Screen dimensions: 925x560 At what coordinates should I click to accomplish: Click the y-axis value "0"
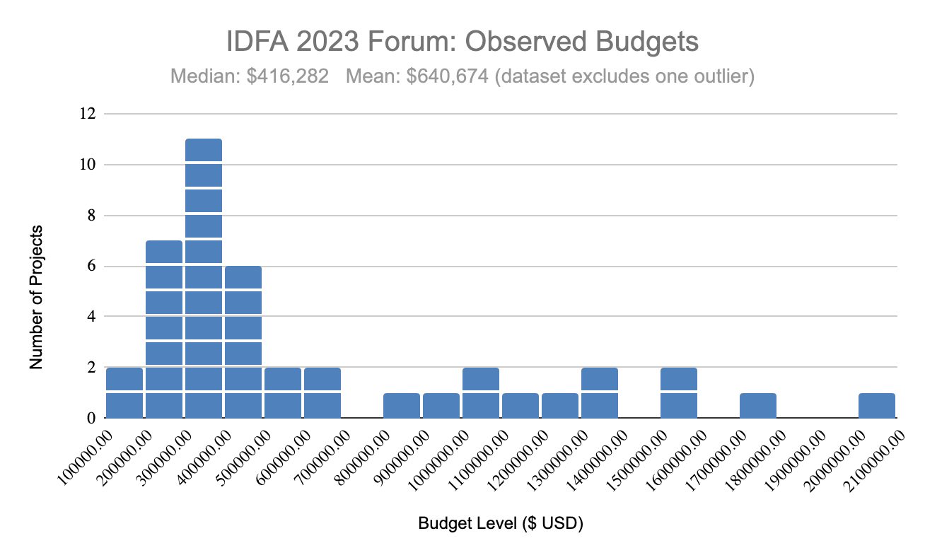[91, 419]
